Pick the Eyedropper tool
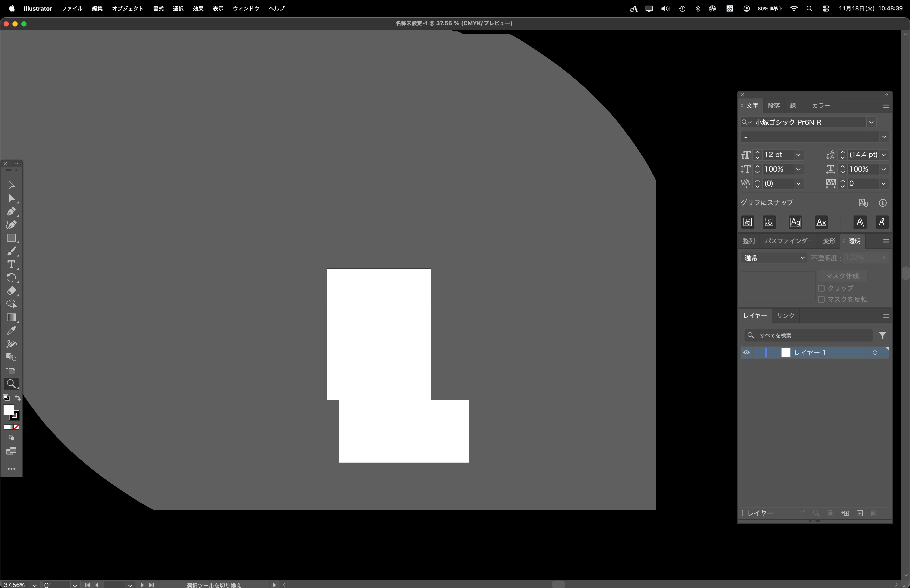The height and width of the screenshot is (588, 910). point(11,331)
